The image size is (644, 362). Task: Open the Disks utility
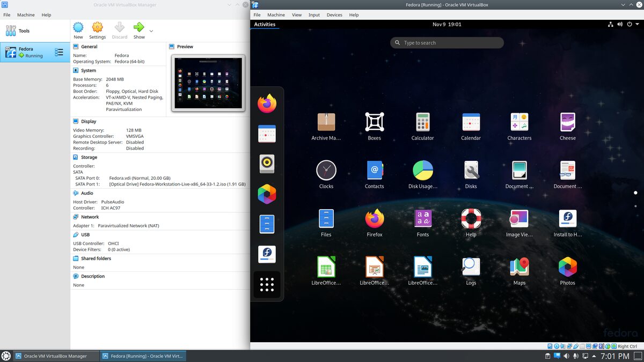point(471,171)
